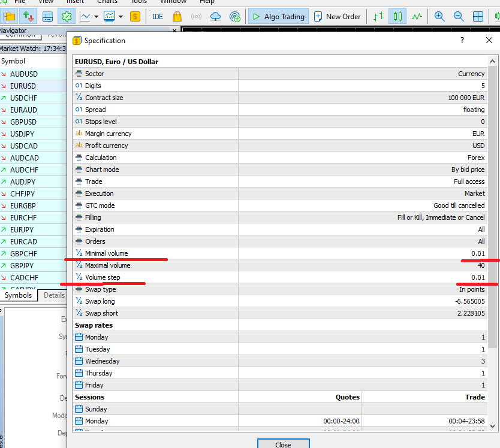Open the Insert menu

[75, 2]
